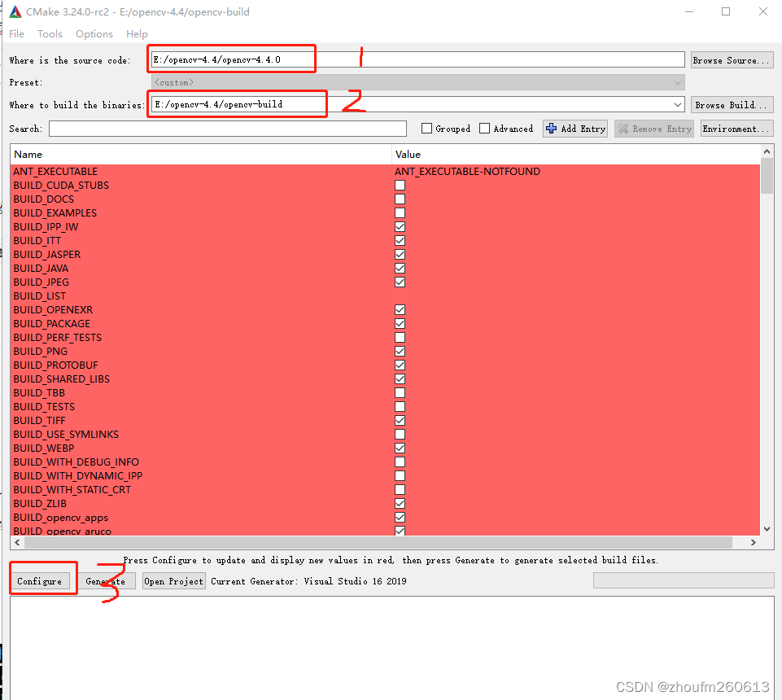Click the horizontal scrollbar right arrow
The width and height of the screenshot is (782, 700).
coord(753,542)
